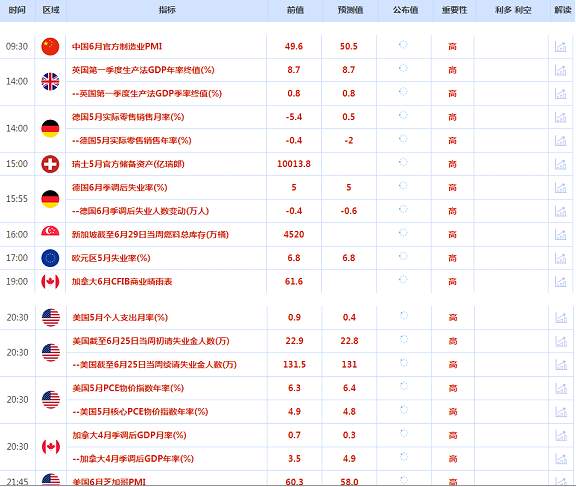Open chart icon for 德国6月季调后失业人数变动
Screen dimensions: 576x487
[x=560, y=211]
